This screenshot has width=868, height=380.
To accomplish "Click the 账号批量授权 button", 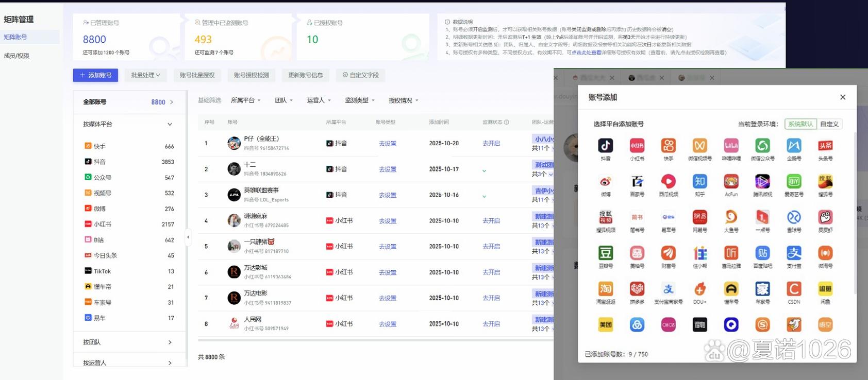I will (197, 75).
